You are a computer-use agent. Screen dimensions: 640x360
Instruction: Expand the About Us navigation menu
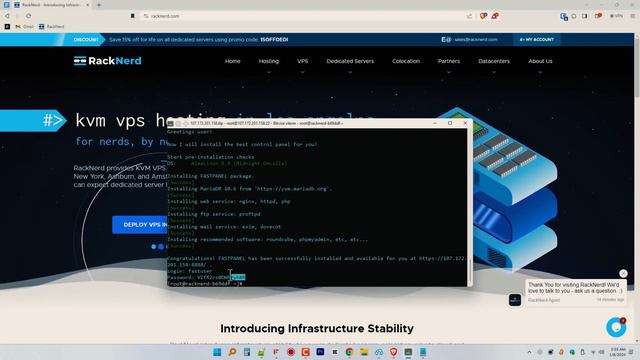pos(540,61)
